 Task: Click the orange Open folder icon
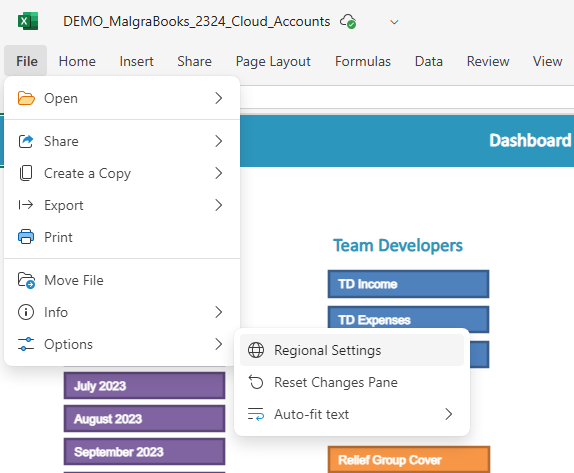point(26,98)
